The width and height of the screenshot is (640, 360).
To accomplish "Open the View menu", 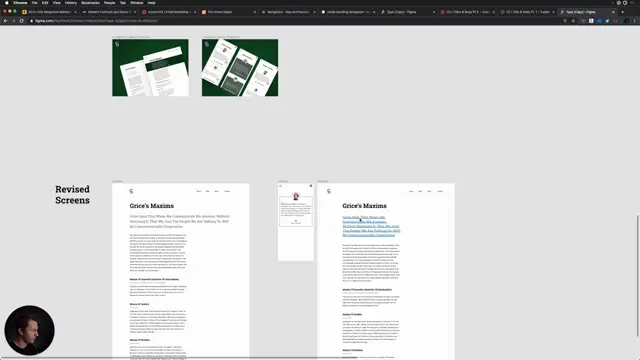I will coord(56,3).
